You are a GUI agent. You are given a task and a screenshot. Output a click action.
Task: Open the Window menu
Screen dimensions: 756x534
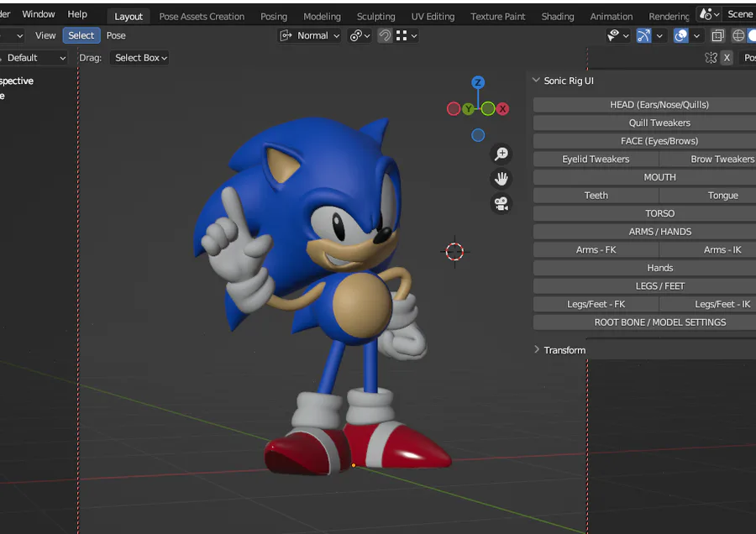click(x=39, y=14)
